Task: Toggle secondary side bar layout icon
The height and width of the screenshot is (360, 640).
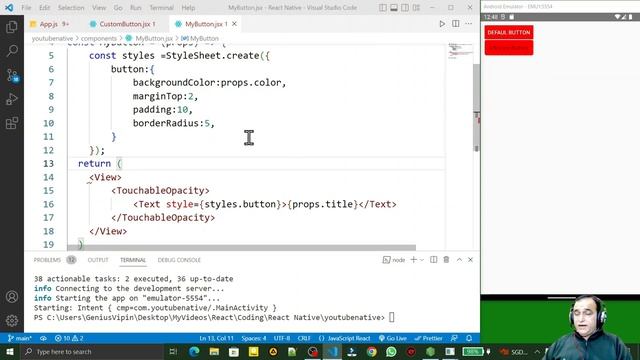Action: click(x=405, y=8)
